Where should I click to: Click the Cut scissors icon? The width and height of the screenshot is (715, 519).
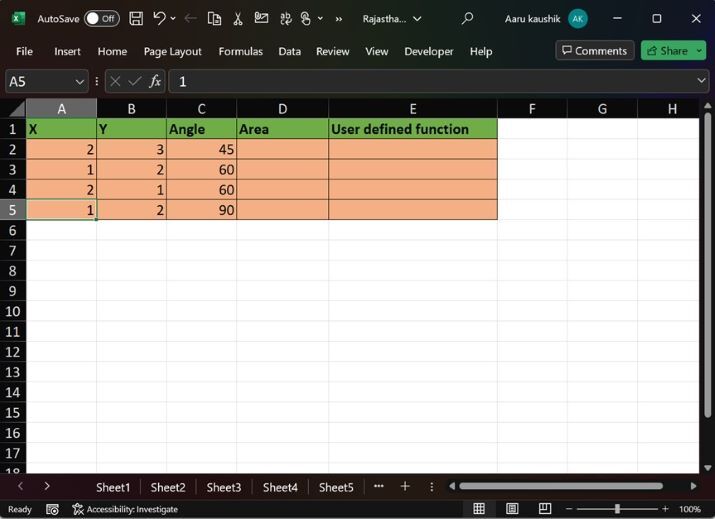coord(238,19)
